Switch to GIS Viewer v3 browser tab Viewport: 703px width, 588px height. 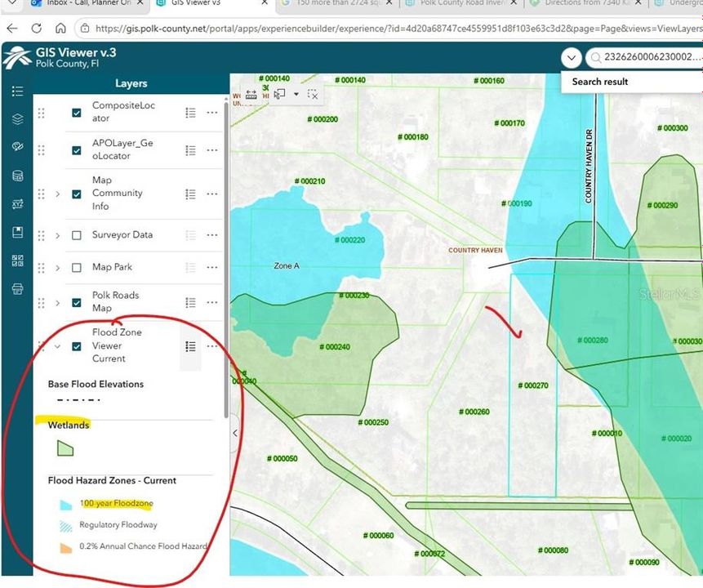coord(211,3)
